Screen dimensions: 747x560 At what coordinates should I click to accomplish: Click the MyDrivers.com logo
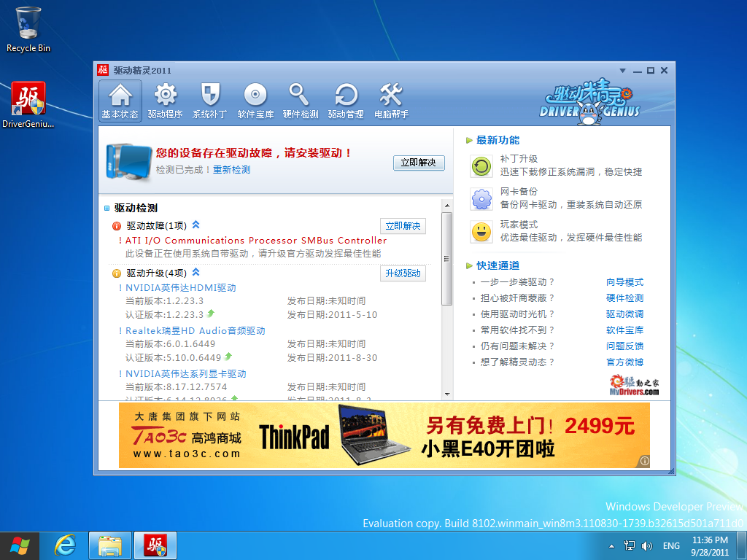coord(634,385)
